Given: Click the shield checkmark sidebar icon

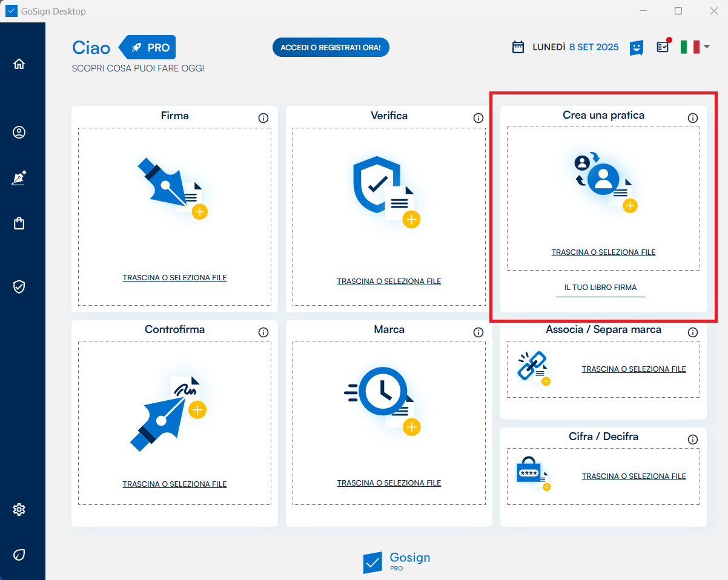Looking at the screenshot, I should 19,286.
